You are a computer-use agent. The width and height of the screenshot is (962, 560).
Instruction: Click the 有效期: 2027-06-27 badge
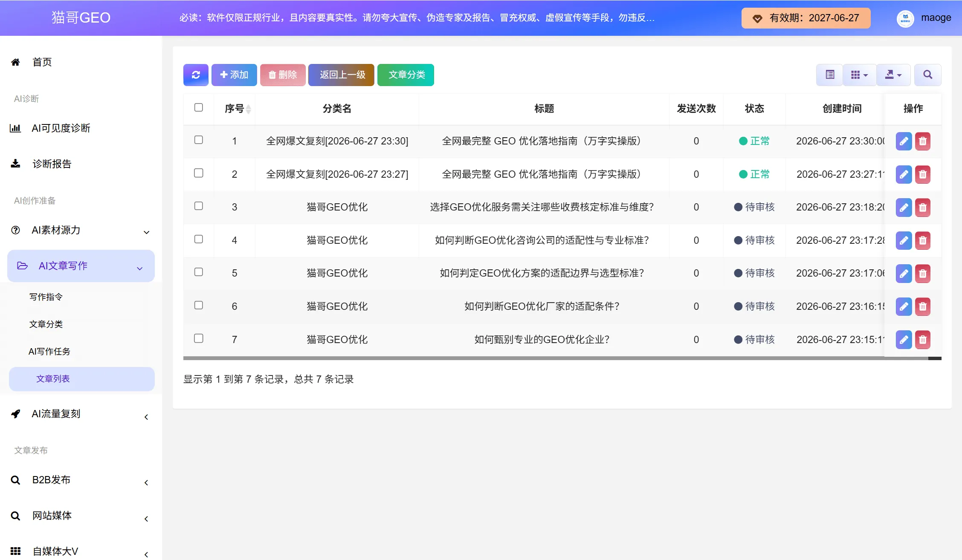pos(806,18)
